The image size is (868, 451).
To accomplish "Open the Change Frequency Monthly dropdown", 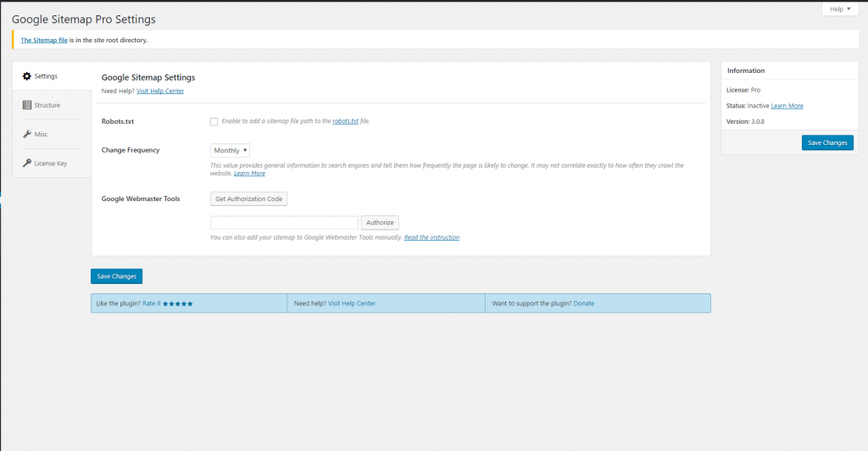I will (230, 151).
